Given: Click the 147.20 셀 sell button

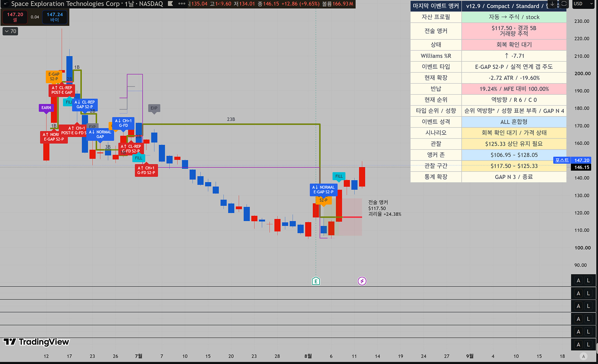Looking at the screenshot, I should 15,17.
